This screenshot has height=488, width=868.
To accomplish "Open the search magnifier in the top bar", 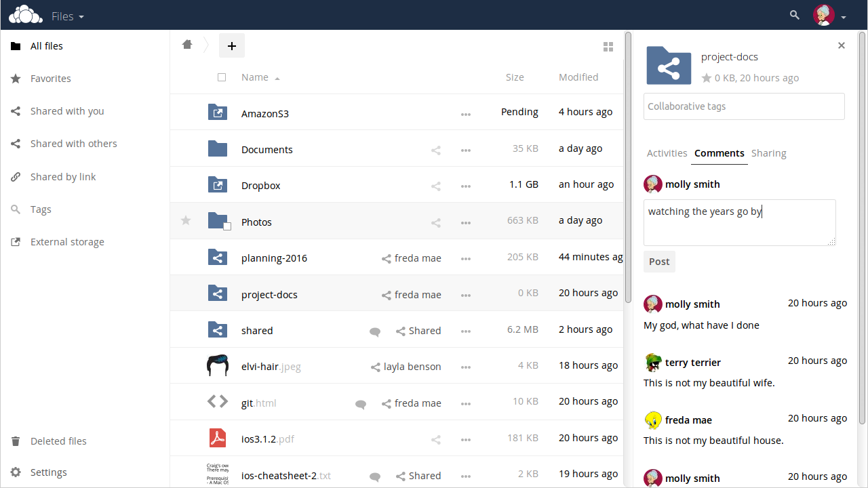I will [793, 14].
